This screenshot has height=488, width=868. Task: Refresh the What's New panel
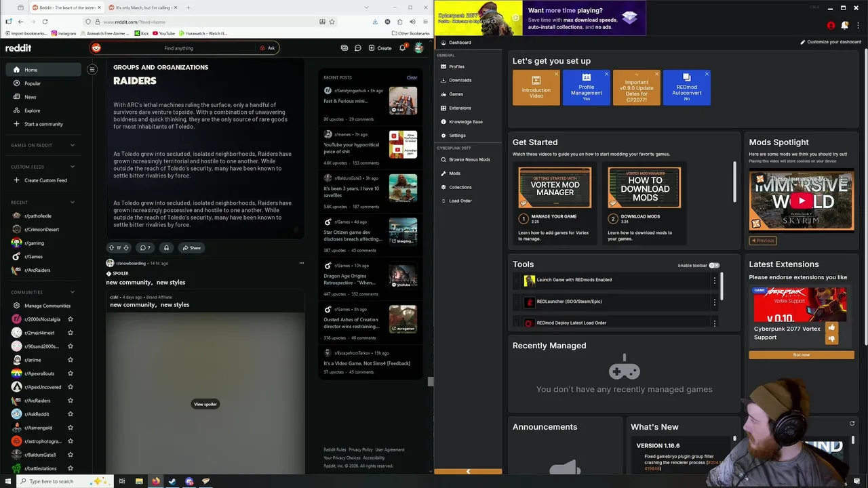click(852, 424)
